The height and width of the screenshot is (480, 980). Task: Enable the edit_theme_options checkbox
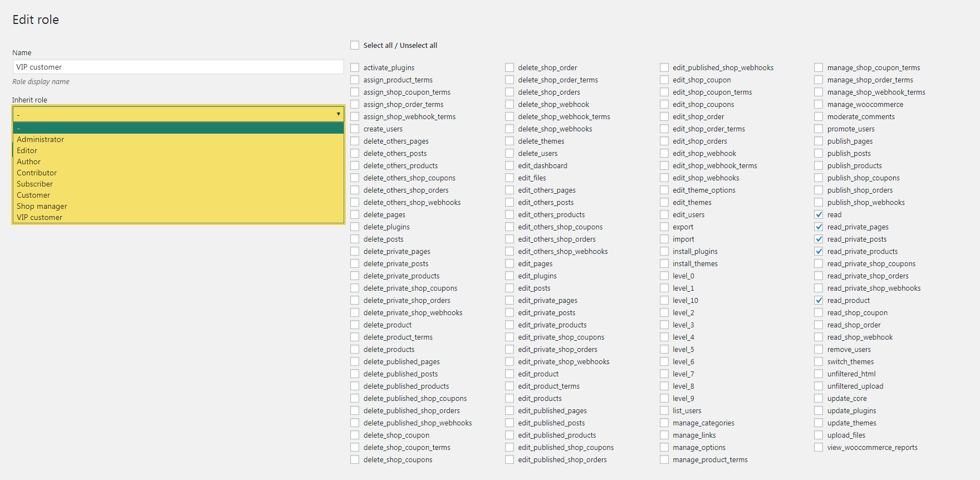664,190
